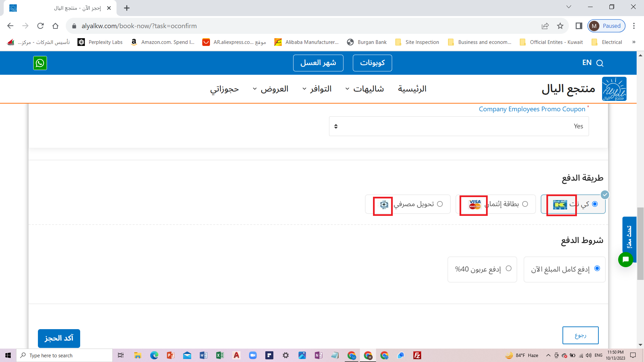The width and height of the screenshot is (644, 362).
Task: Open a new browser tab
Action: (127, 8)
